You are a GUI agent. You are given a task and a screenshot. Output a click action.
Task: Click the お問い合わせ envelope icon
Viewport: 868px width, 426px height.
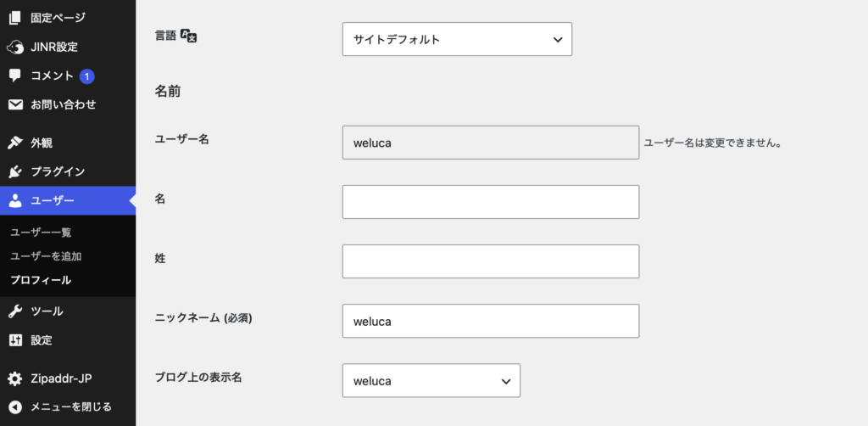(15, 104)
